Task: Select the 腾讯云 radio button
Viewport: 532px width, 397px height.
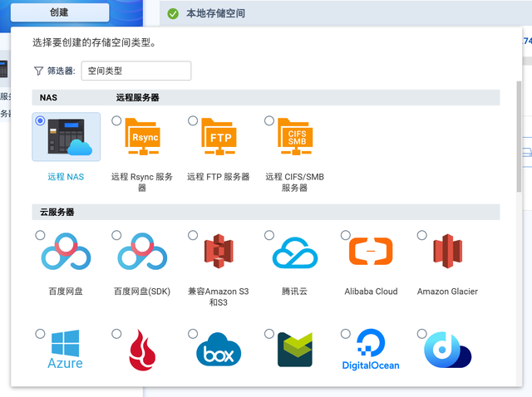Action: (x=269, y=235)
